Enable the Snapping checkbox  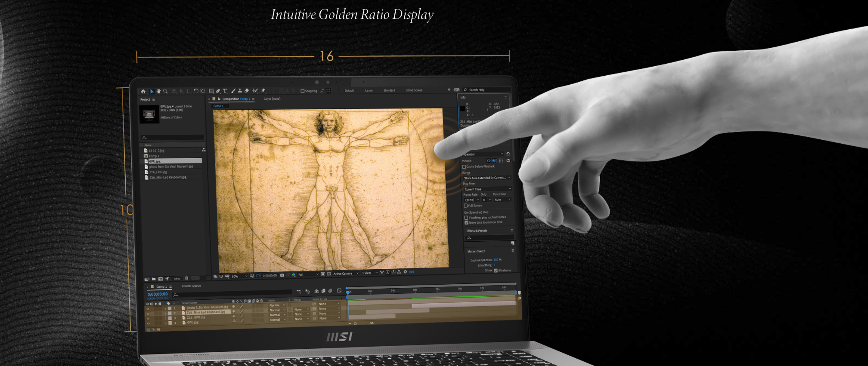point(302,91)
